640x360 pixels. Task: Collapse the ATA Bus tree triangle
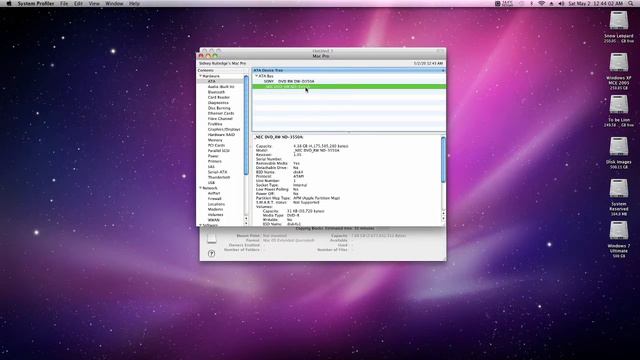click(256, 76)
